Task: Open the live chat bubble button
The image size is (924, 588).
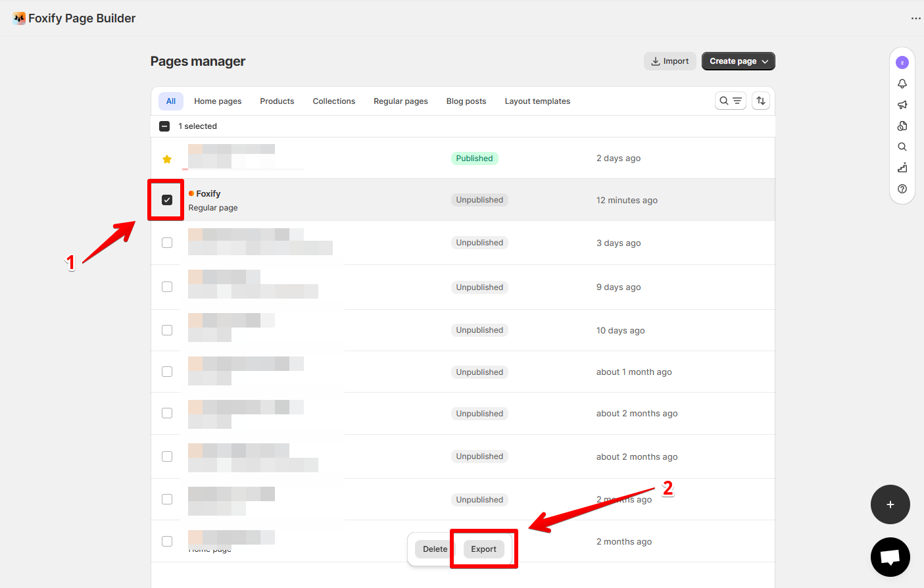Action: pos(890,557)
